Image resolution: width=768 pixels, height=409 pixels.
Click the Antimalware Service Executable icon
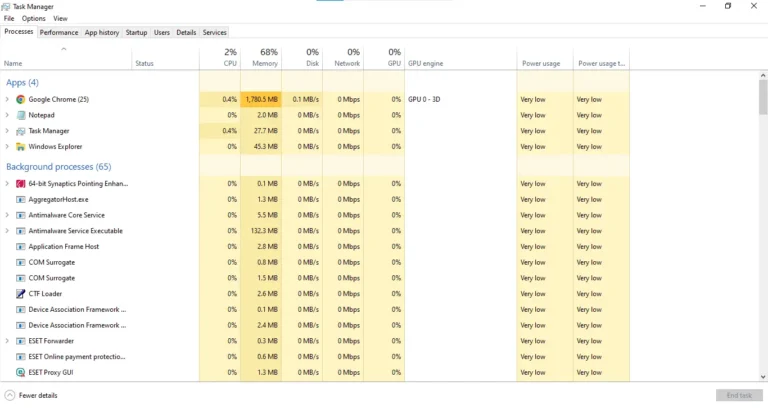21,231
